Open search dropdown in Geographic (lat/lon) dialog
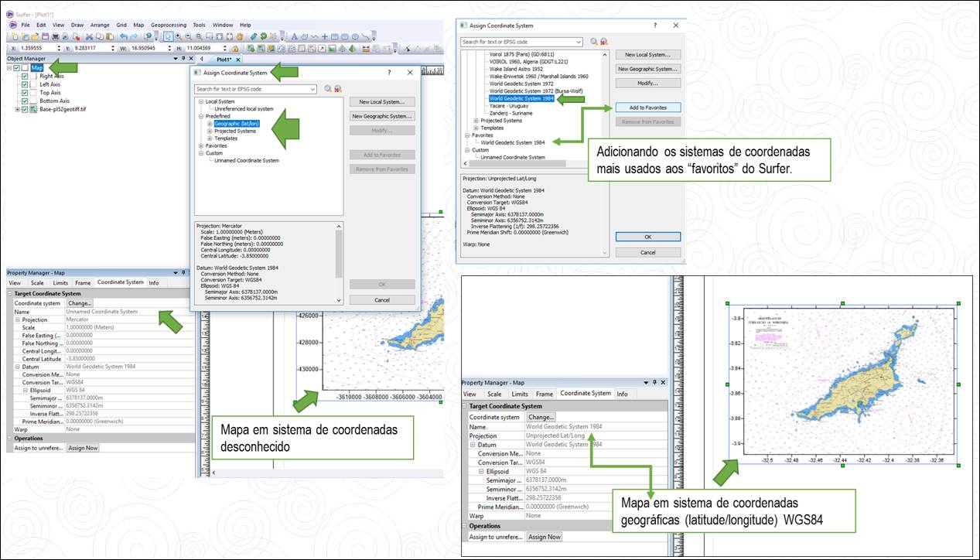The image size is (980, 560). click(x=312, y=89)
